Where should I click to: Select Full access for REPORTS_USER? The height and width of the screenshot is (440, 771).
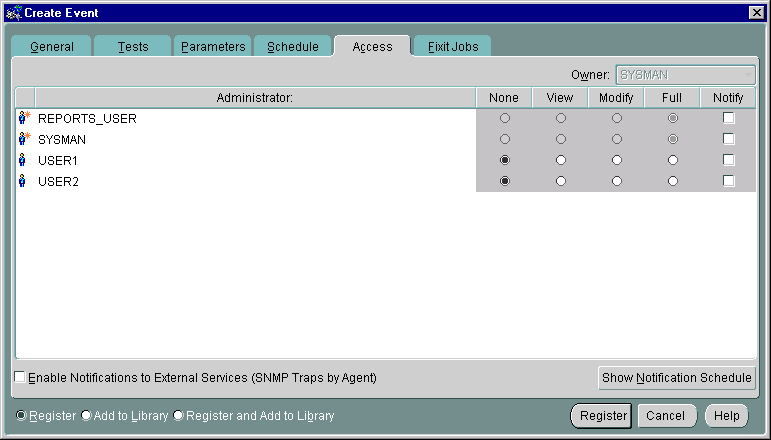673,118
